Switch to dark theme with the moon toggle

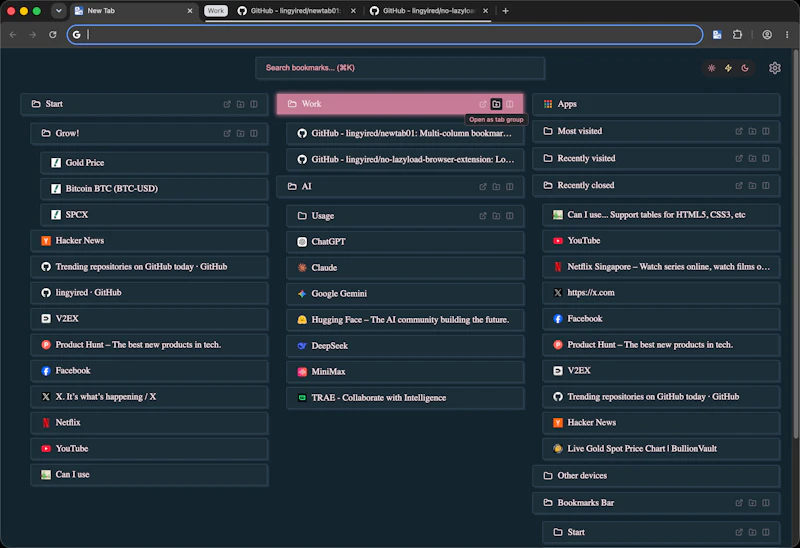pyautogui.click(x=745, y=68)
